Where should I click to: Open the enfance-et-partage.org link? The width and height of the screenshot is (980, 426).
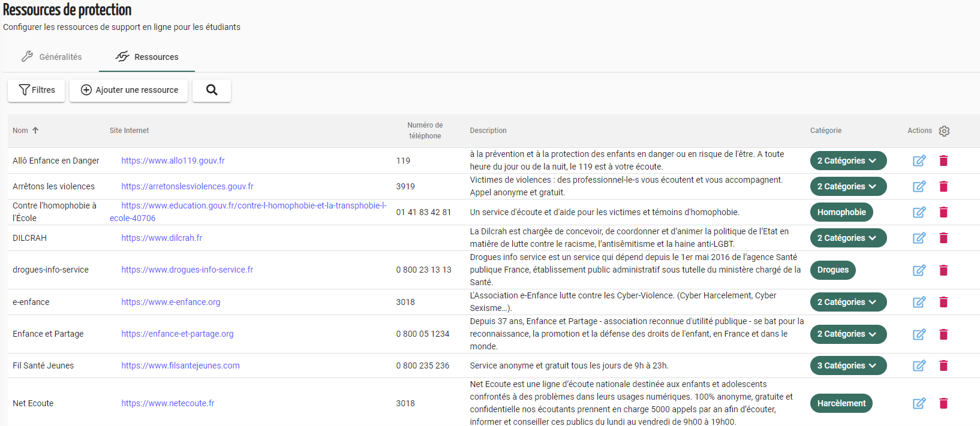[178, 334]
